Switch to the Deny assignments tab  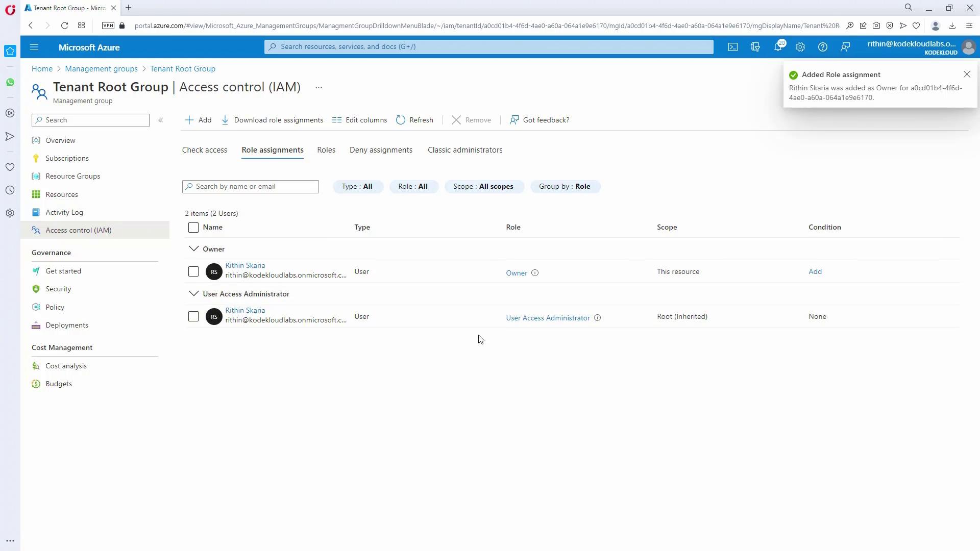(x=381, y=150)
